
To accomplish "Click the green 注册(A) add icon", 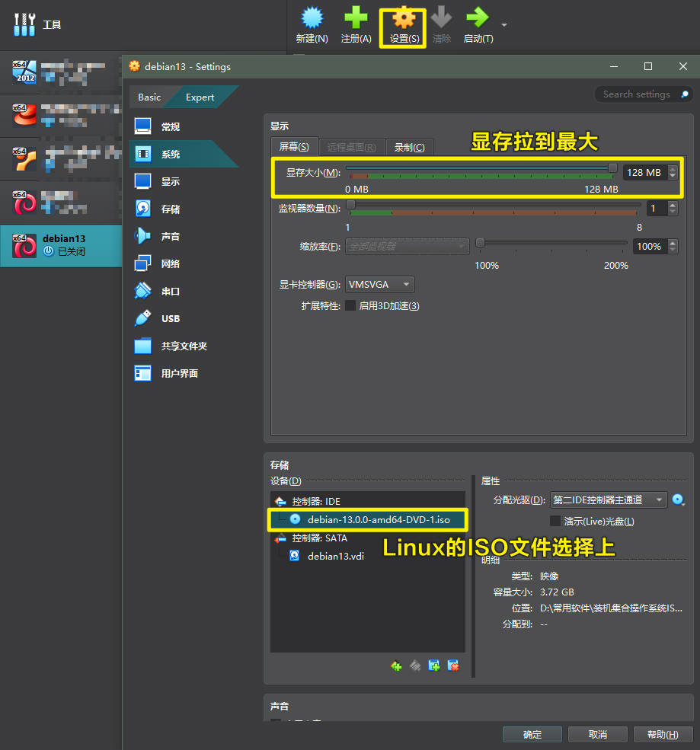I will [x=356, y=18].
